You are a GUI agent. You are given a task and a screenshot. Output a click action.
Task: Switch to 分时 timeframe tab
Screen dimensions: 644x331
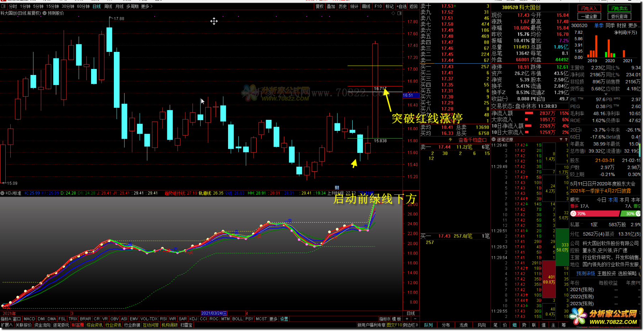(13, 6)
